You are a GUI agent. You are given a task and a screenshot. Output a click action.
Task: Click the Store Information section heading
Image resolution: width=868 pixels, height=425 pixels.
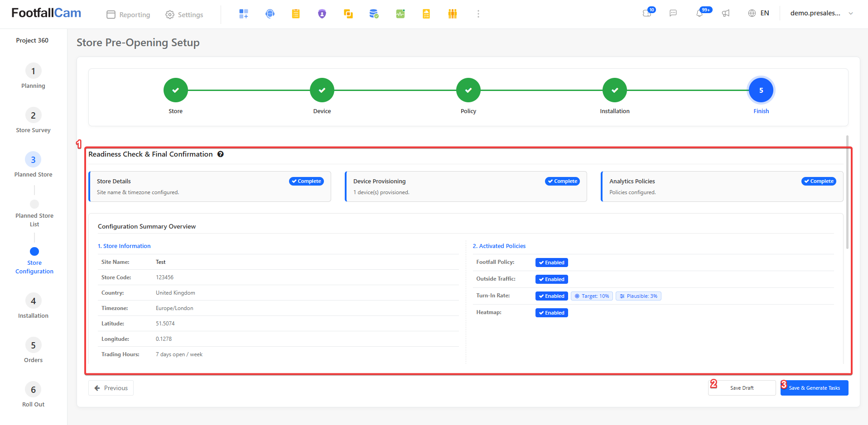pos(124,246)
